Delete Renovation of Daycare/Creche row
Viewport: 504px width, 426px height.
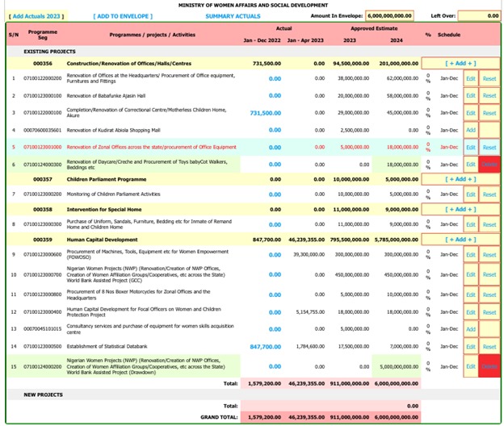(489, 165)
